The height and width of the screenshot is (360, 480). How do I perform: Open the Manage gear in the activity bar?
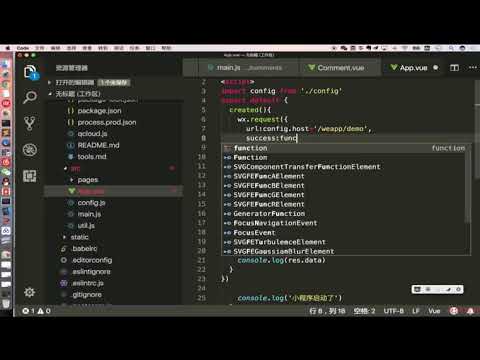point(30,292)
